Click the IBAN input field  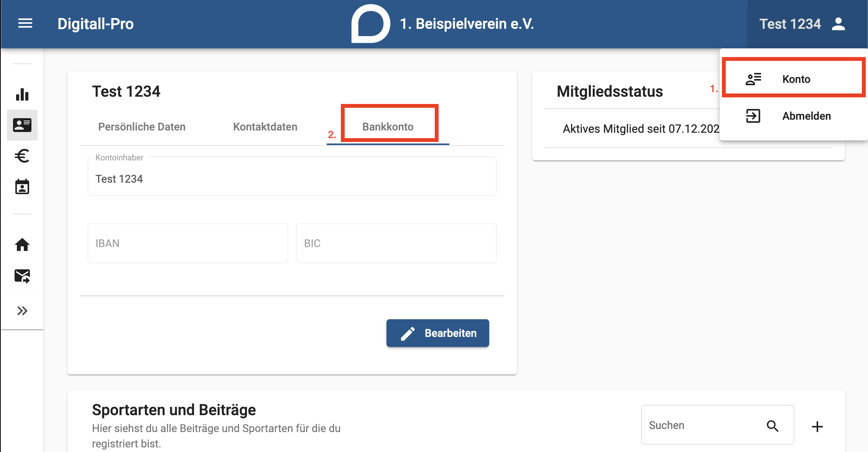188,243
